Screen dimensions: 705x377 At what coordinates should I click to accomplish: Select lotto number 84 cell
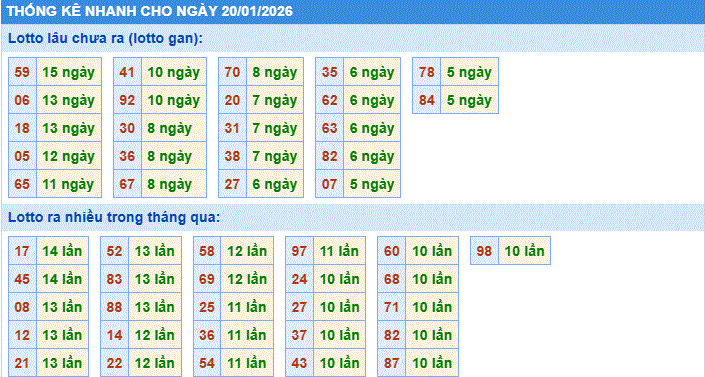pos(427,100)
